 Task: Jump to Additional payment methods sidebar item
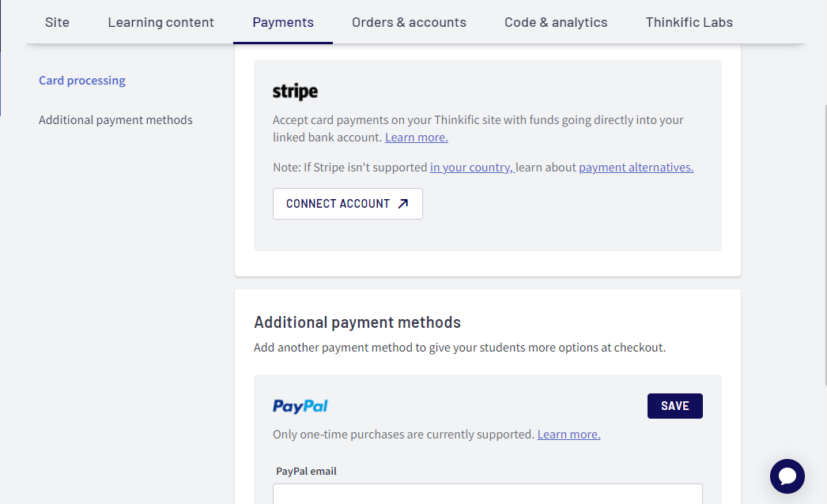[115, 119]
